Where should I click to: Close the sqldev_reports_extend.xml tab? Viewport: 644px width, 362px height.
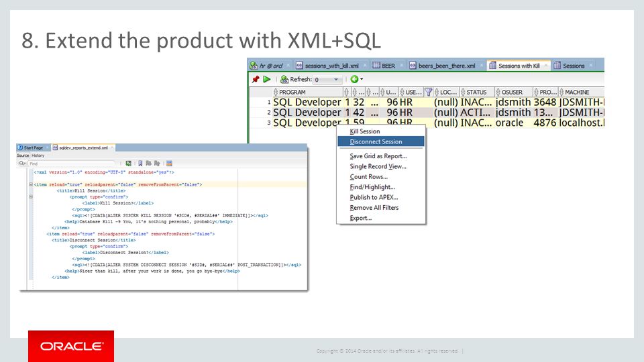click(x=112, y=147)
